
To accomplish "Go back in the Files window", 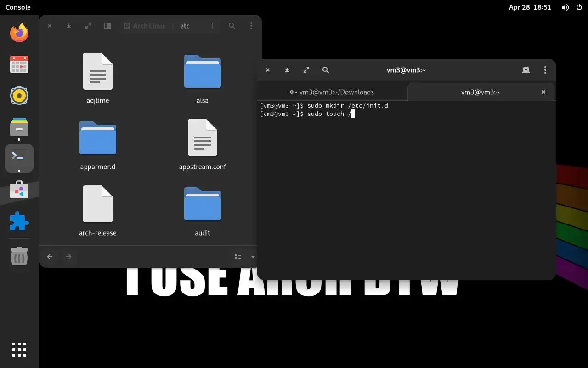I will (x=50, y=257).
